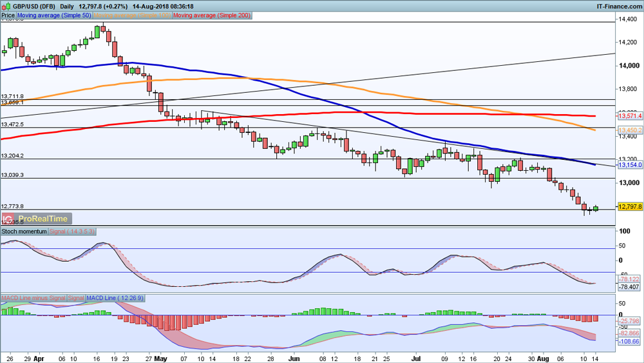Click the latest green candle for 14 Aug

pos(596,208)
